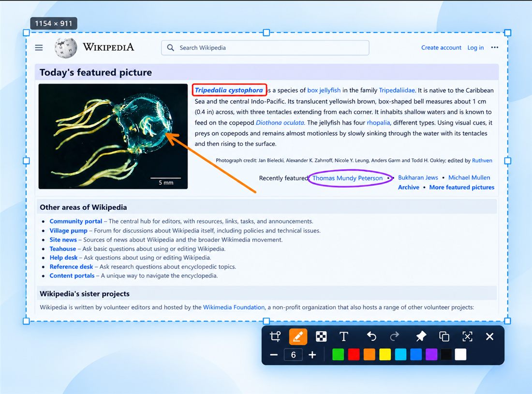Viewport: 532px width, 394px height.
Task: Pick the red color swatch
Action: [354, 355]
